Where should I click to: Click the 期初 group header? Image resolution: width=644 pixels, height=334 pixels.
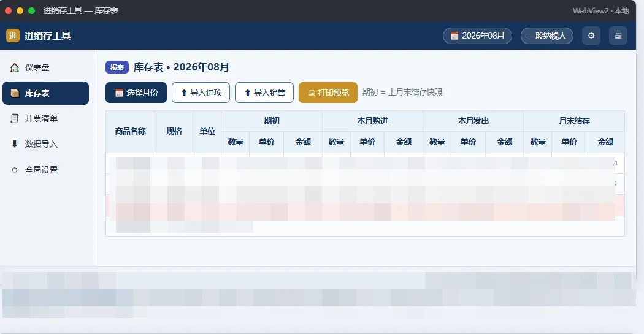click(x=272, y=121)
